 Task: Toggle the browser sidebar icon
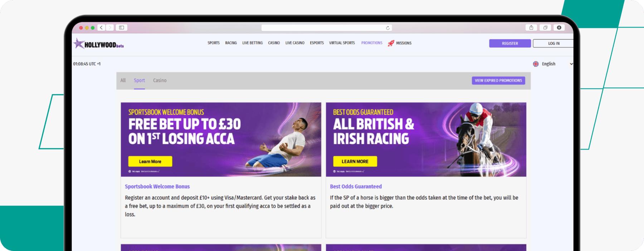(122, 28)
